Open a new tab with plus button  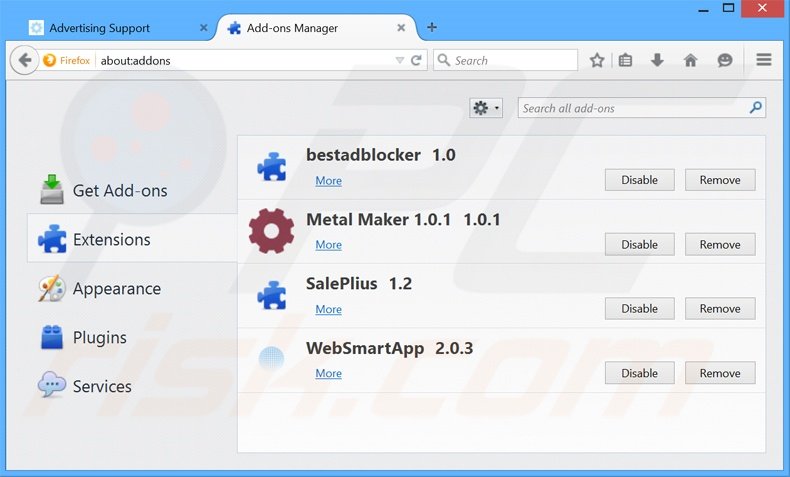(432, 27)
